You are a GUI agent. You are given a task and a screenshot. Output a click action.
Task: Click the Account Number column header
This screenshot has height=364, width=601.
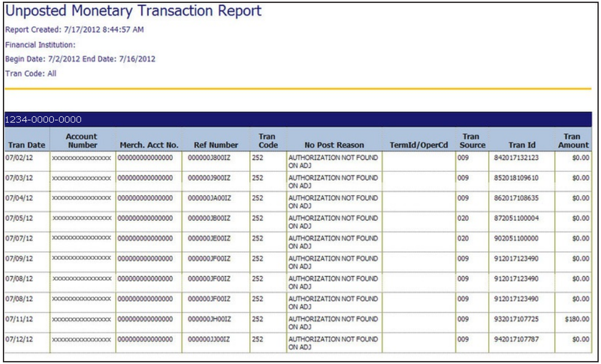tap(82, 140)
